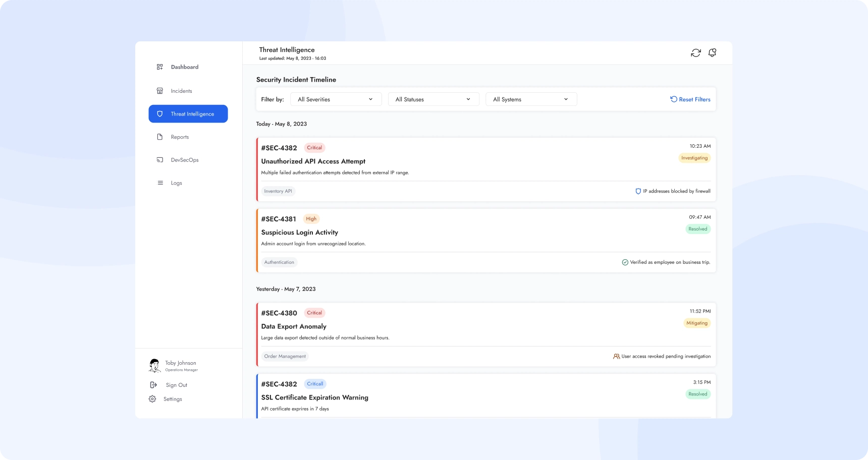
Task: Select the Incidents icon in sidebar
Action: 160,91
